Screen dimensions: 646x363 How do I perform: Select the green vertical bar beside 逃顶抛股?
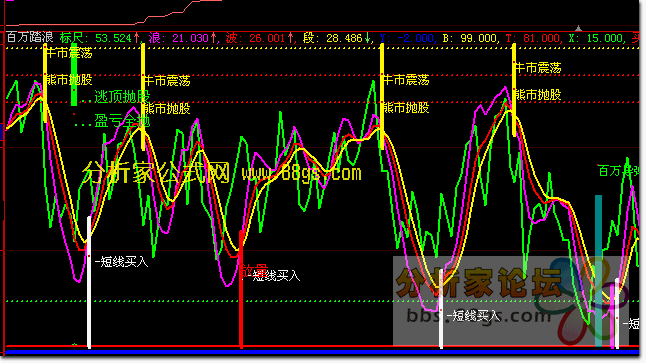point(74,74)
